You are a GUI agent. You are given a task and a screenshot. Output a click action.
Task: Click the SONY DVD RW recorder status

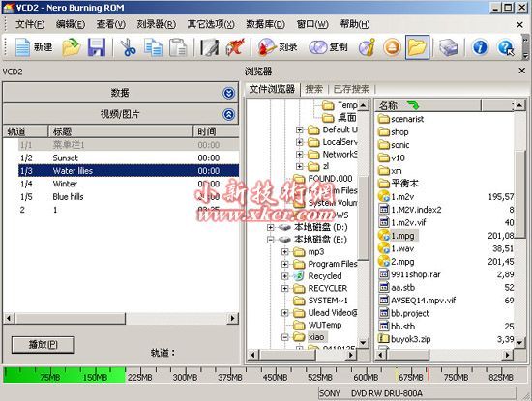417,393
